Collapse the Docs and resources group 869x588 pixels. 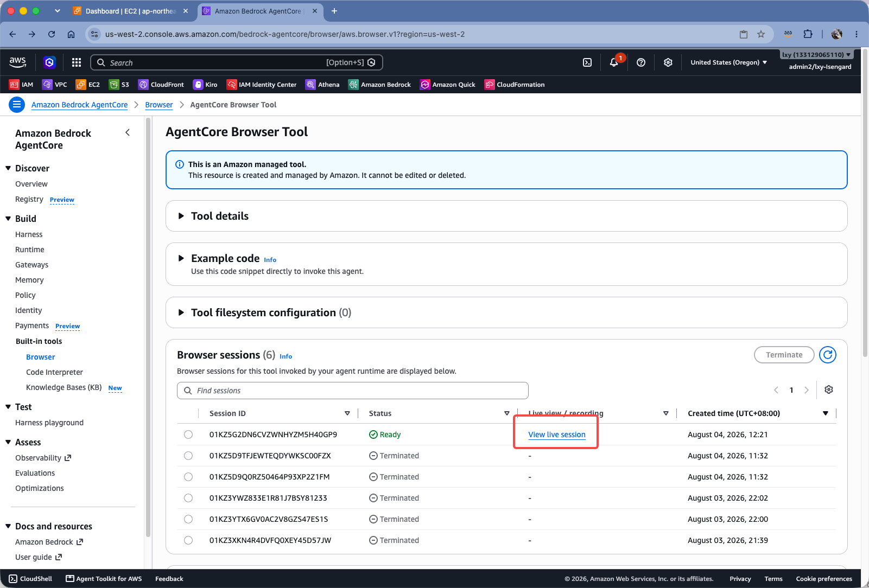[8, 526]
